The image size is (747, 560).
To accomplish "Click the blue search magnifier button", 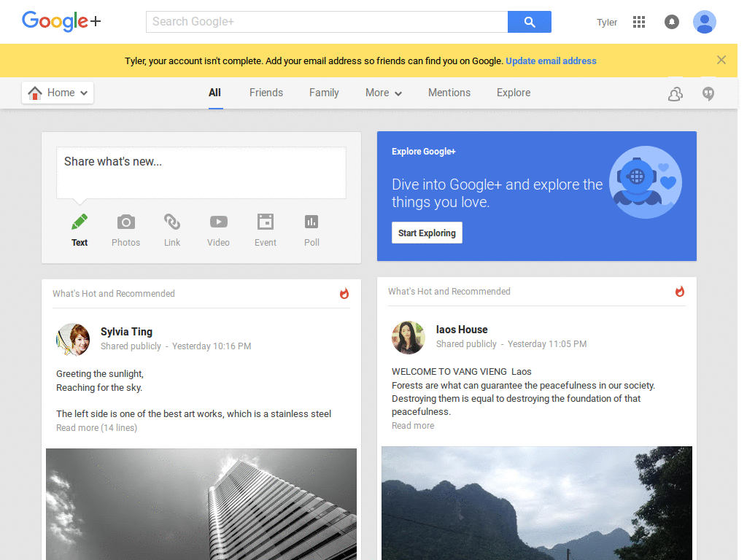I will click(529, 22).
